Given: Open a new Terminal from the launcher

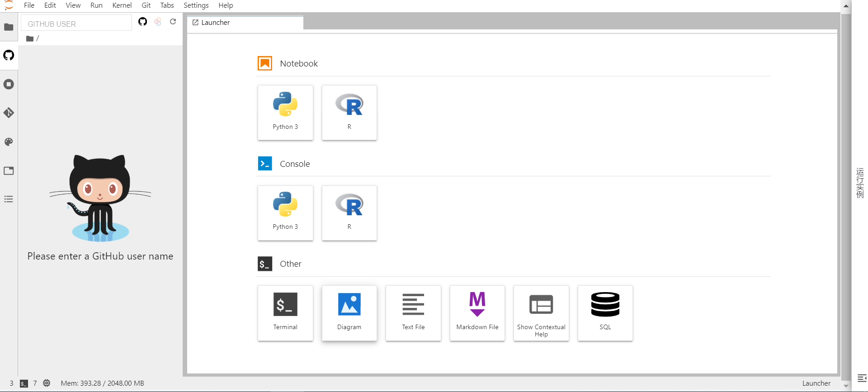Looking at the screenshot, I should click(285, 313).
